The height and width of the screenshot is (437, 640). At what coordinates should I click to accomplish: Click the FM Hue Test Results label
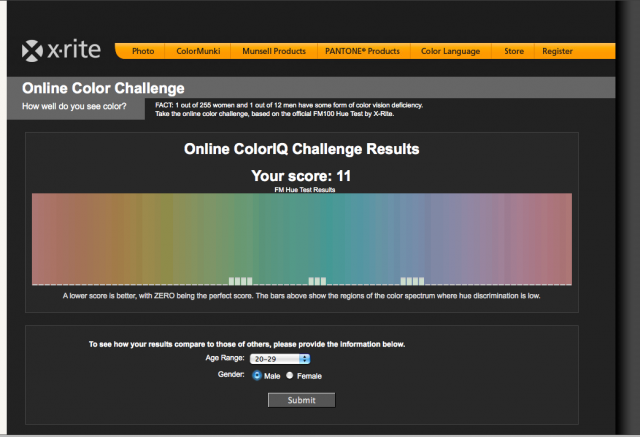[304, 190]
